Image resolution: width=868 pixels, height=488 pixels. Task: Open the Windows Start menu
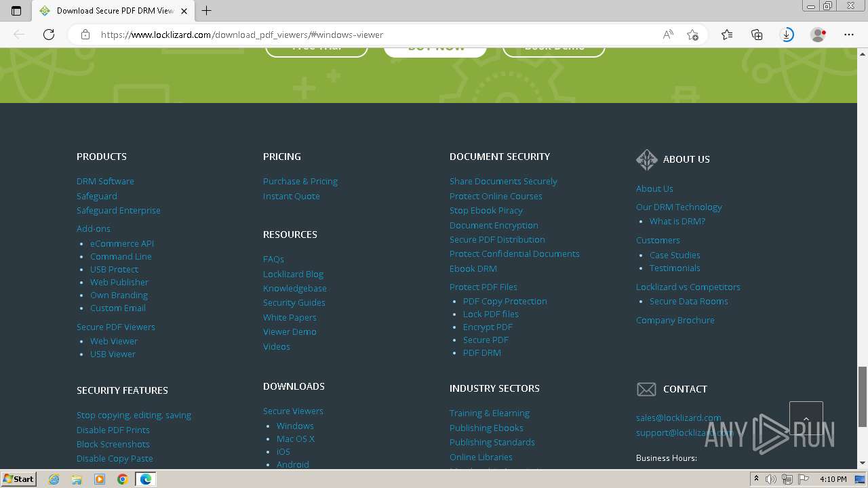19,479
